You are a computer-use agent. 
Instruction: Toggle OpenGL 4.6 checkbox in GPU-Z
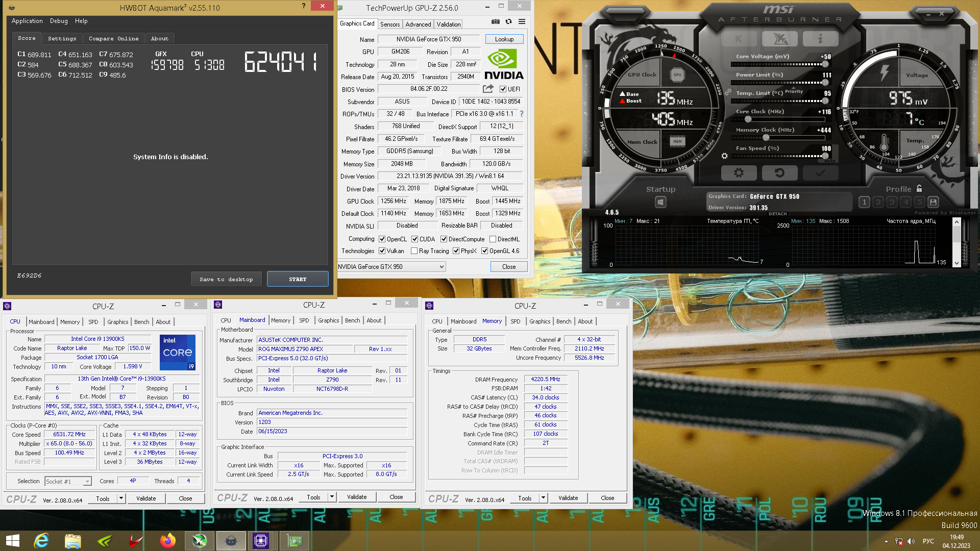[484, 251]
